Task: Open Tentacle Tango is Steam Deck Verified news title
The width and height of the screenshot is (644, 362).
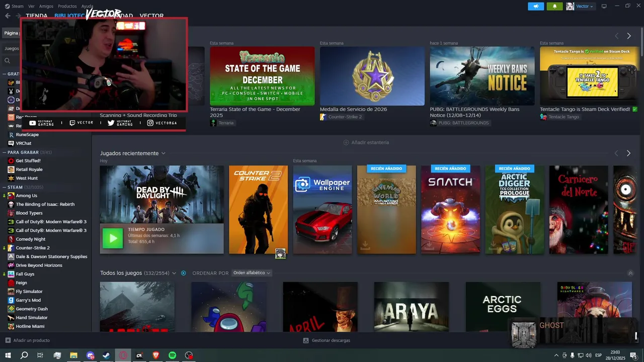Action: [589, 109]
